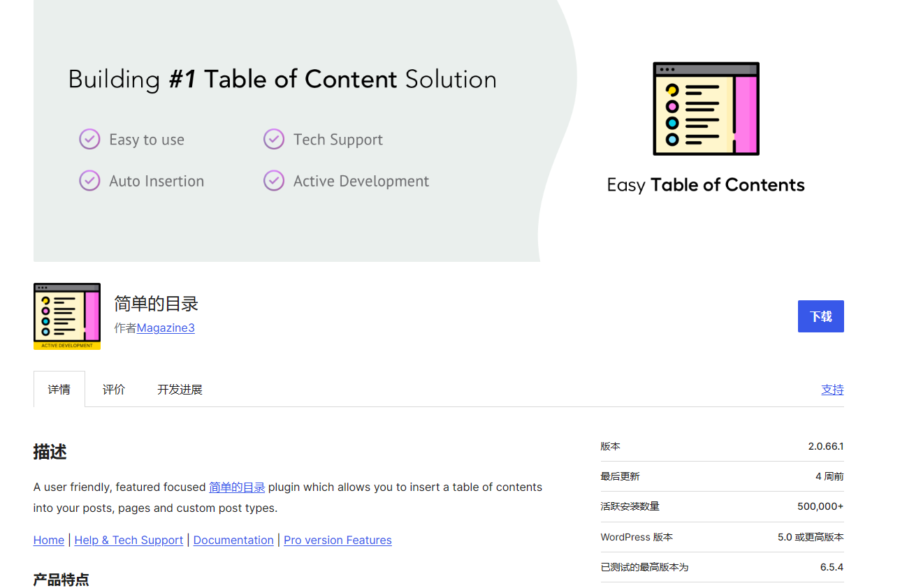Image resolution: width=900 pixels, height=588 pixels.
Task: Click the 版本 label in the info table
Action: click(610, 446)
